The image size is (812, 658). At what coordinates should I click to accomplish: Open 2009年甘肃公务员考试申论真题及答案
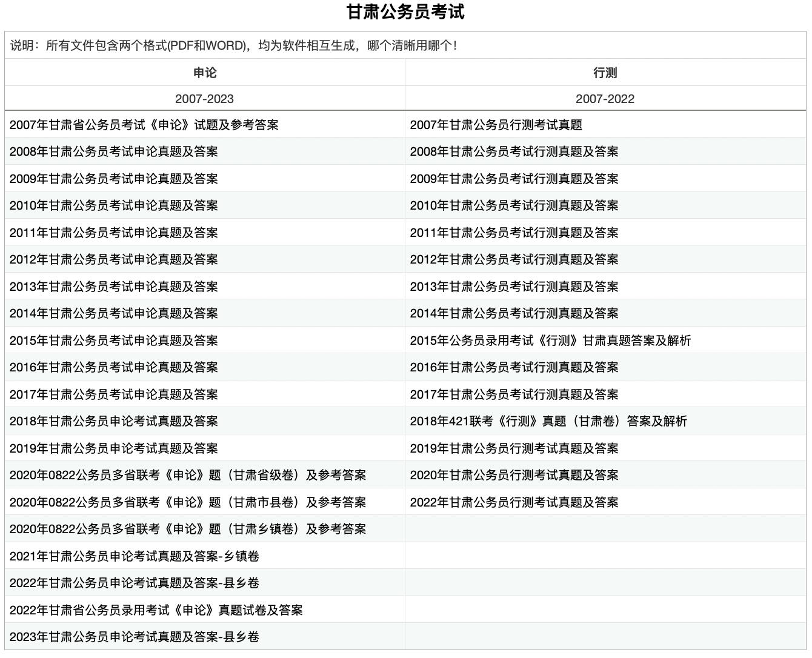114,179
